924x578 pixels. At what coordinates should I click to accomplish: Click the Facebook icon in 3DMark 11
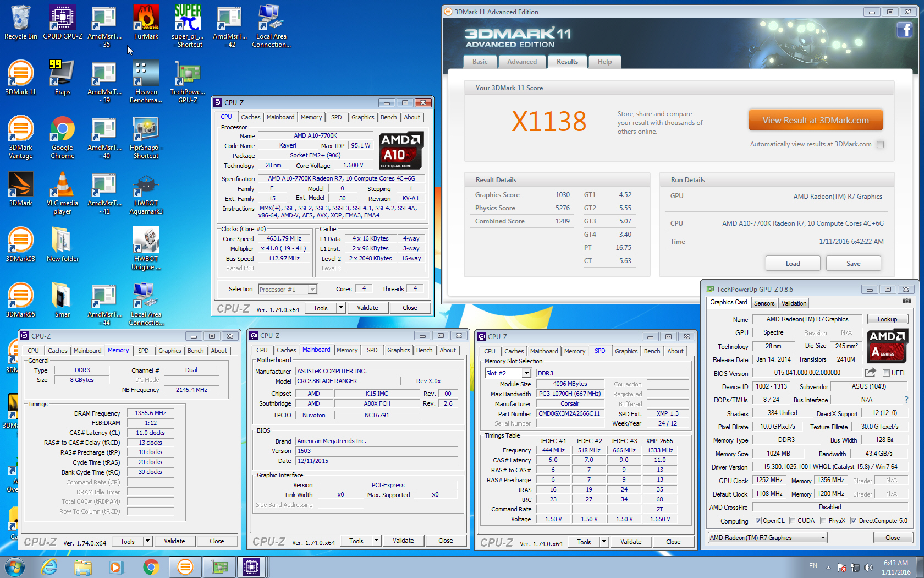tap(904, 30)
